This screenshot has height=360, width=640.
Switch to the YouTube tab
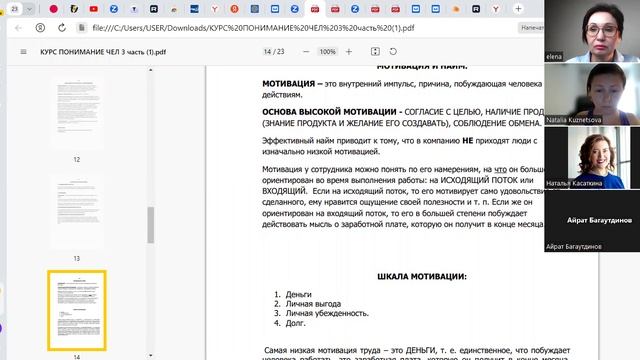(x=93, y=9)
